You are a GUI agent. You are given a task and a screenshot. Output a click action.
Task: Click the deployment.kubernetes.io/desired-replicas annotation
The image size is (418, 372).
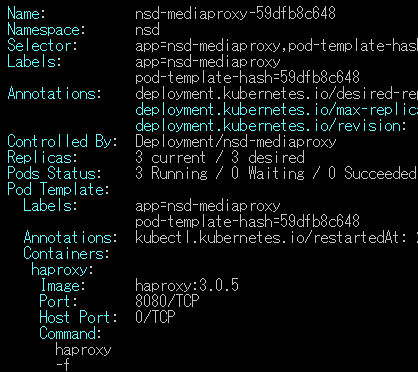[x=277, y=94]
